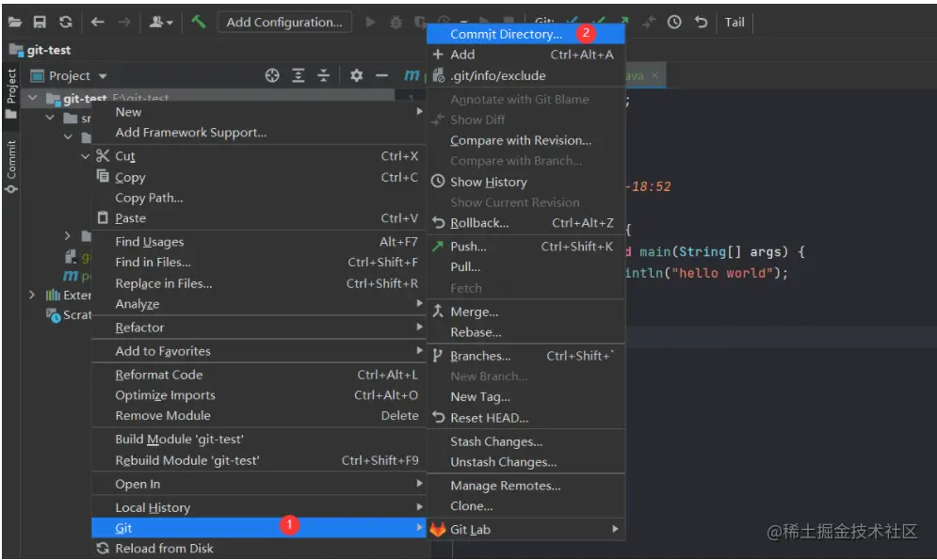Screen dimensions: 937x560
Task: Select Unstash Changes...
Action: click(525, 462)
